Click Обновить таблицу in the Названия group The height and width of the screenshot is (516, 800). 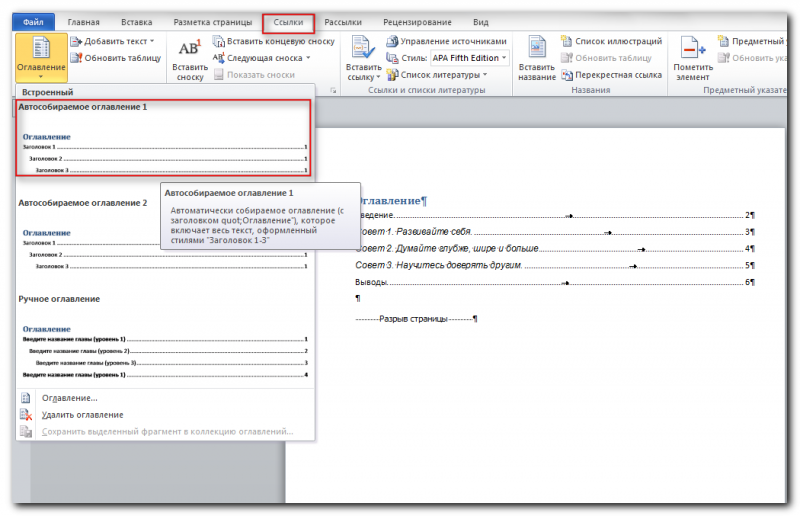(x=607, y=58)
